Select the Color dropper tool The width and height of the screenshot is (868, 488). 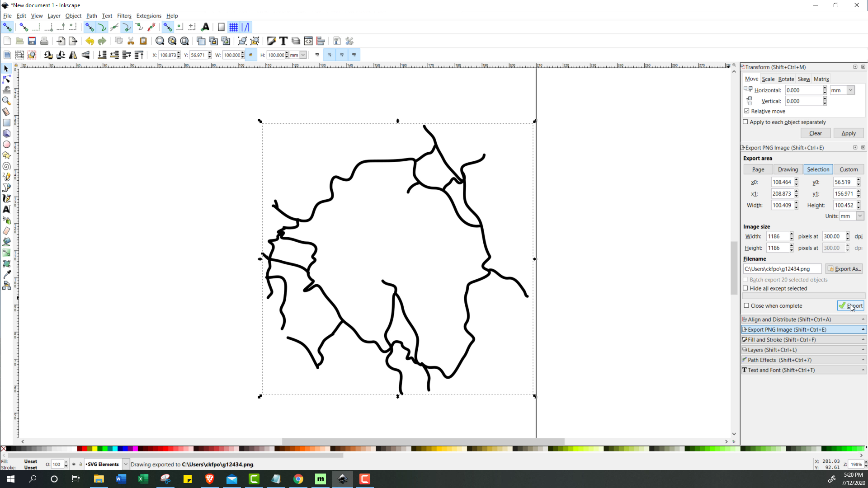coord(6,274)
